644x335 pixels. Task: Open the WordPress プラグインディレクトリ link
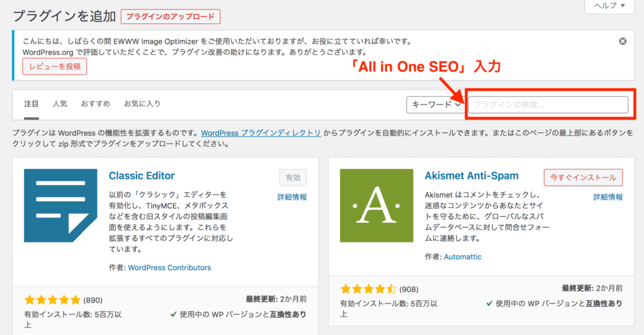point(261,133)
